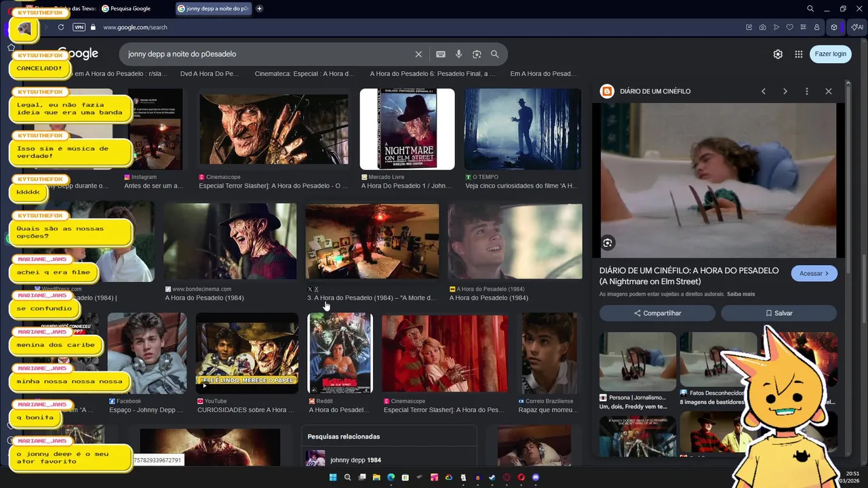Open Windows Start menu
Viewport: 868px width, 488px height.
coord(333,477)
